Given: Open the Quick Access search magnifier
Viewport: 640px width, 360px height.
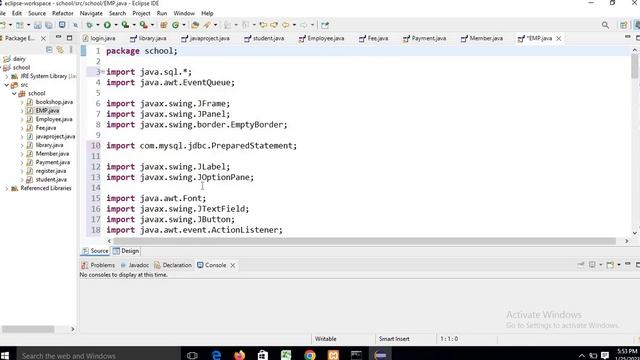Looking at the screenshot, I should pos(605,25).
